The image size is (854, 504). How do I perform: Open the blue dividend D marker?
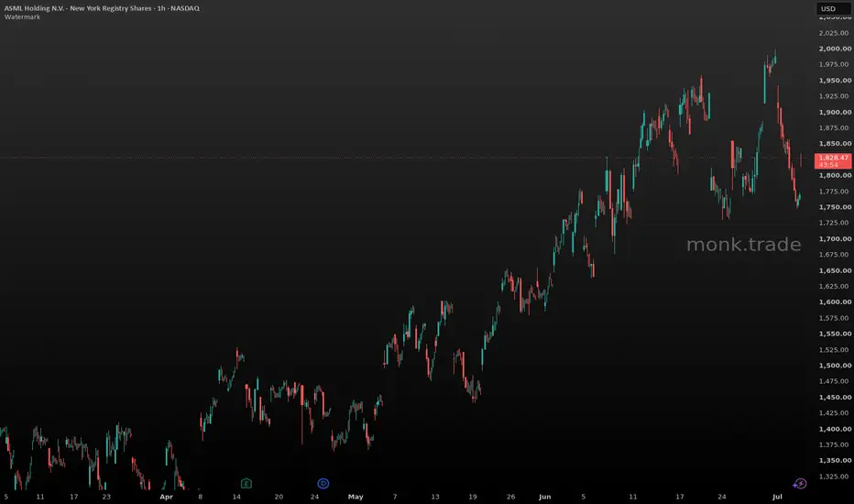coord(323,483)
